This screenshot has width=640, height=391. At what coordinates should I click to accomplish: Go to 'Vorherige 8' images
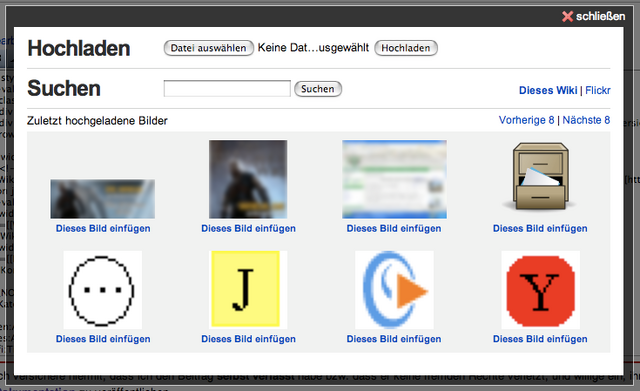(x=526, y=120)
